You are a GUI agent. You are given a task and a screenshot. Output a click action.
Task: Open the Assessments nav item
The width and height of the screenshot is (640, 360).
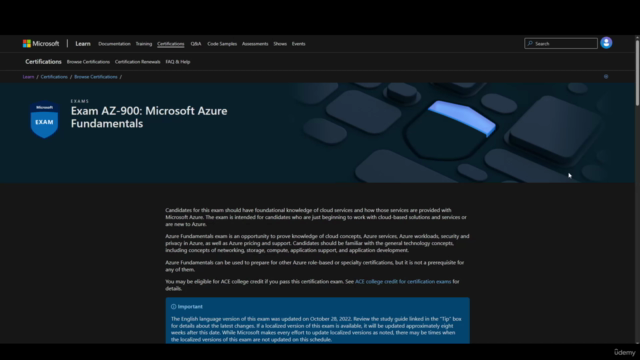[x=255, y=44]
